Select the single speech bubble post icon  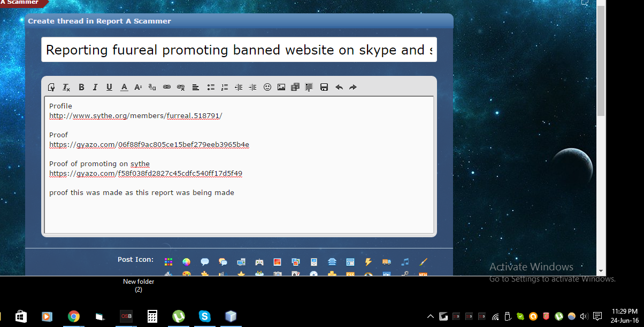click(x=205, y=262)
